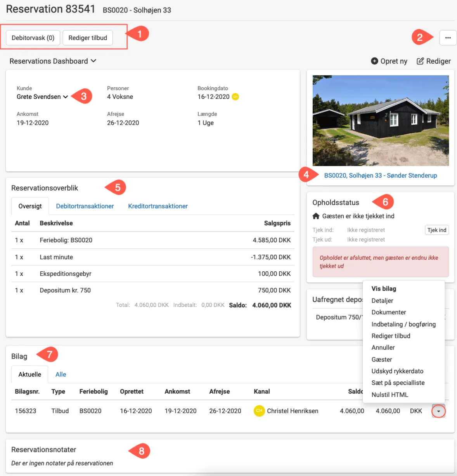Switch to the Debitortransaktioner tab
This screenshot has height=476, width=457.
coord(85,206)
